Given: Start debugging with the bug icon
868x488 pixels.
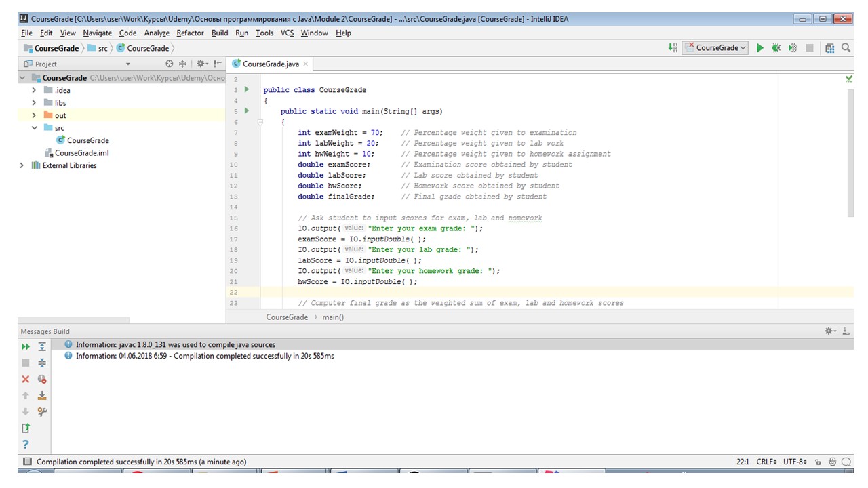Looking at the screenshot, I should click(776, 48).
